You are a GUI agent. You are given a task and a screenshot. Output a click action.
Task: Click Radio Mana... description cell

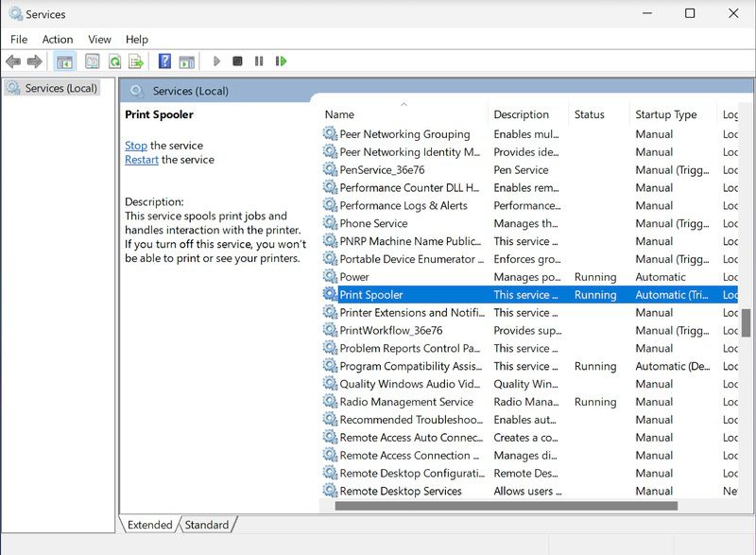526,402
